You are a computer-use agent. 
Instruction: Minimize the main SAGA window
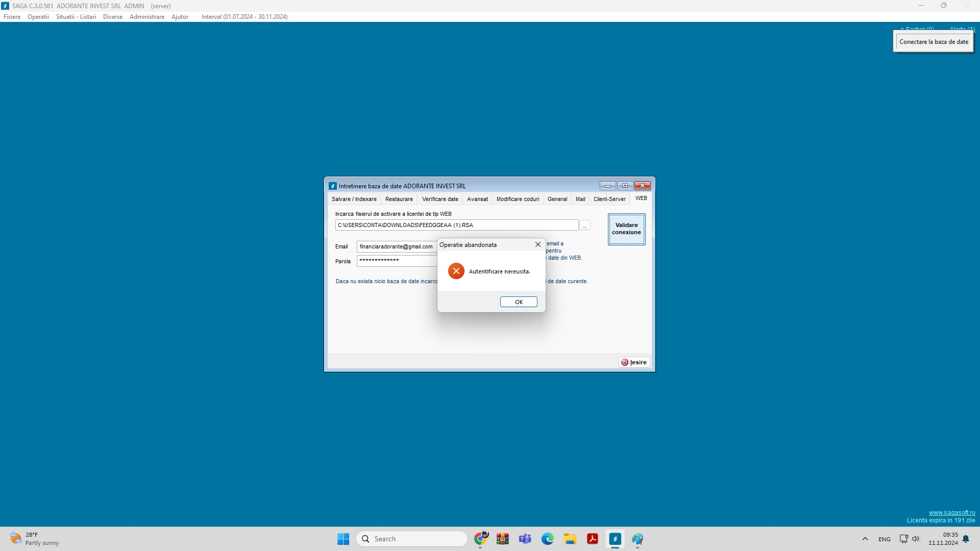click(x=921, y=6)
